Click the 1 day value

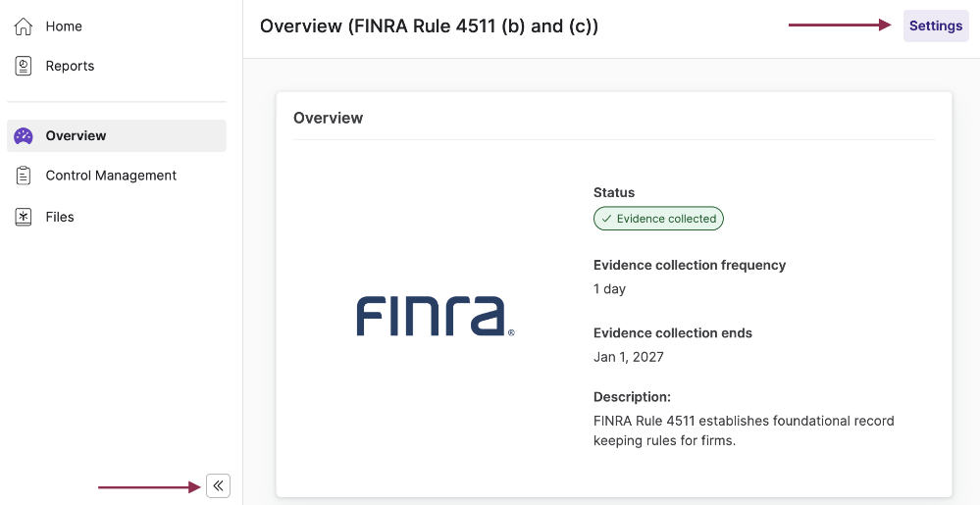coord(609,288)
